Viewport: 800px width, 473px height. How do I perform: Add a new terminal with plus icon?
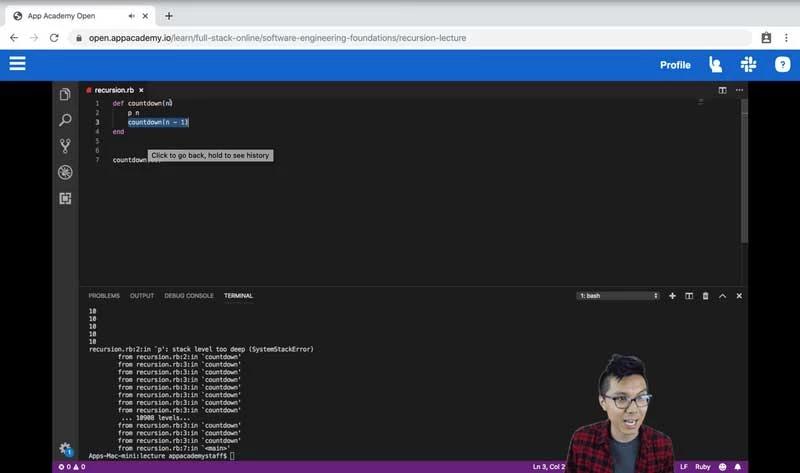[x=672, y=296]
